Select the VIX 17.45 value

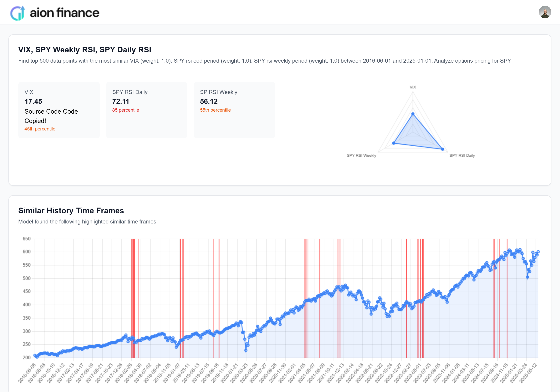click(x=33, y=101)
